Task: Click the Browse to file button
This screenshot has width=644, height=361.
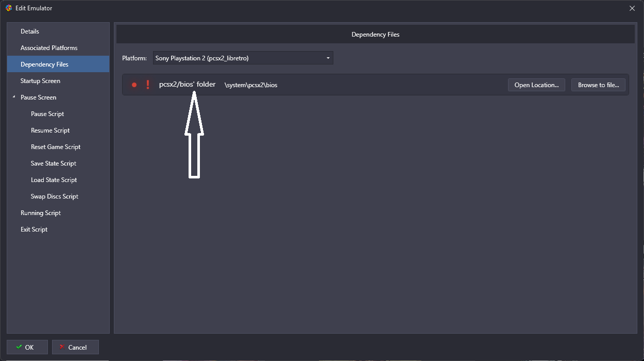Action: 598,85
